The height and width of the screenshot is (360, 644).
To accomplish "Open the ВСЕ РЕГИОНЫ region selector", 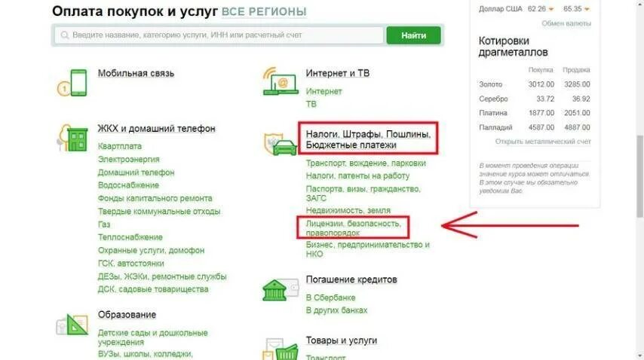I will pyautogui.click(x=264, y=11).
